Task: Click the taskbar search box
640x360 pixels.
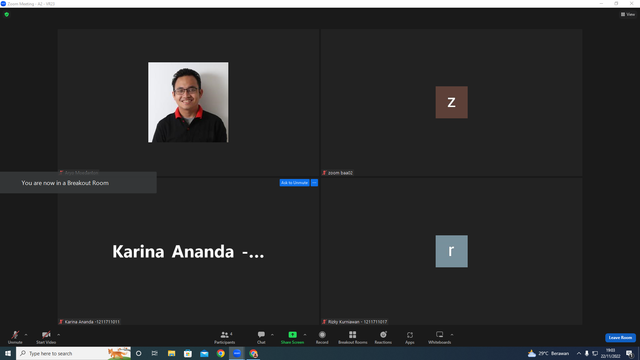Action: point(73,353)
